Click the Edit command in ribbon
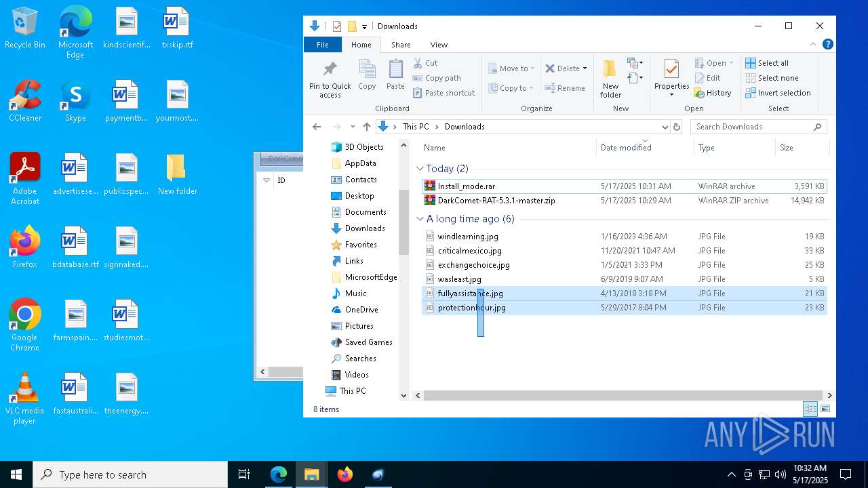 click(708, 78)
